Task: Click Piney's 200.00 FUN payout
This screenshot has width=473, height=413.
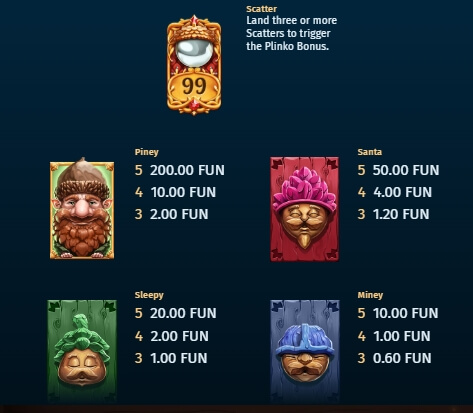Action: point(187,170)
